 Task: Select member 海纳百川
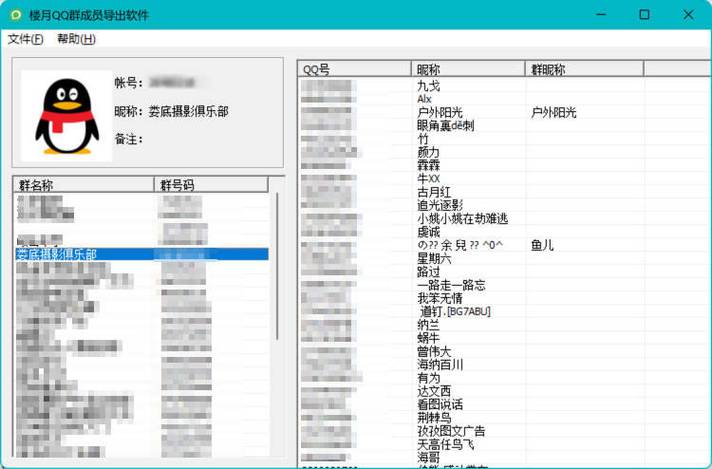pyautogui.click(x=440, y=365)
